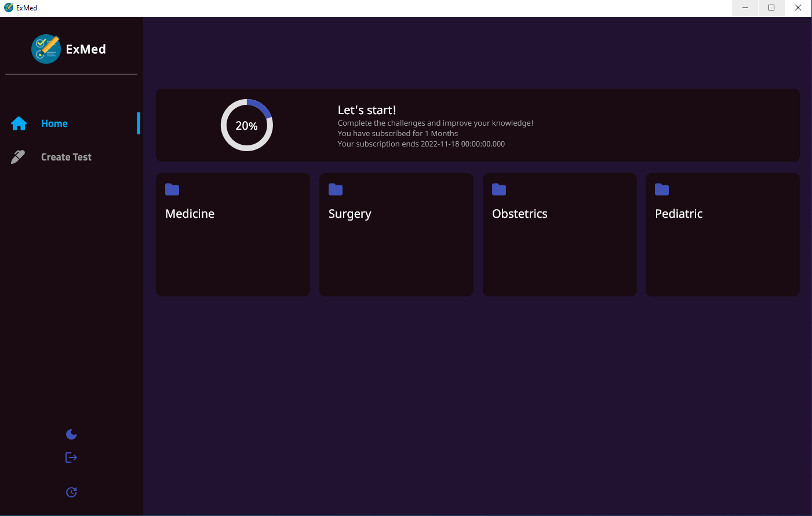Click the Let's start banner
Image resolution: width=812 pixels, height=516 pixels.
pos(478,125)
